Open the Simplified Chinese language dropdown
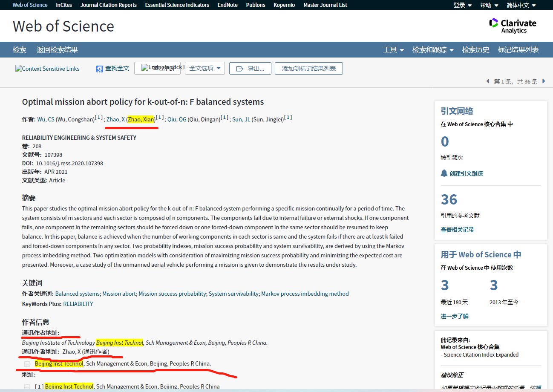 (x=521, y=5)
